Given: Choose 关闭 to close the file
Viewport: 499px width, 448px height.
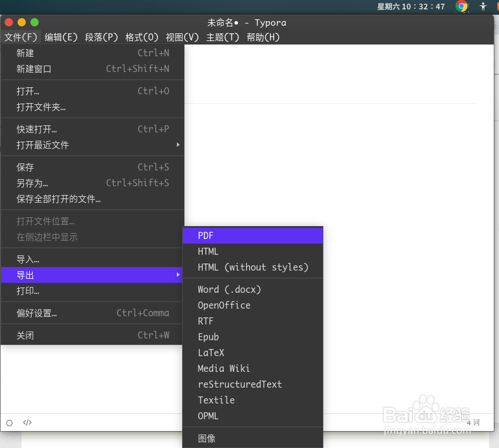Looking at the screenshot, I should (x=93, y=336).
